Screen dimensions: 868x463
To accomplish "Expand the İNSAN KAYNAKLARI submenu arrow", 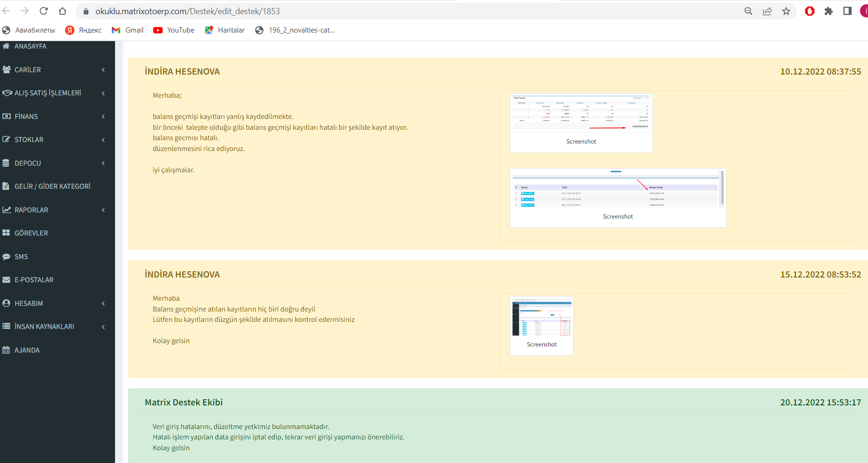I will 103,327.
